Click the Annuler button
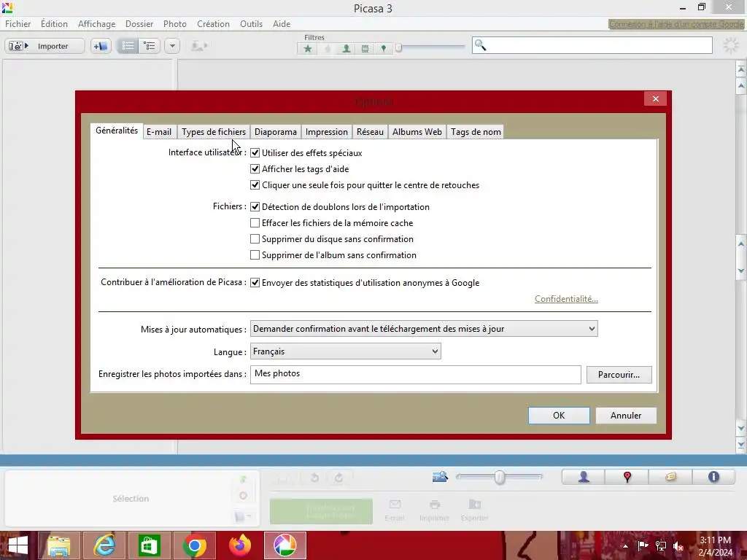The image size is (747, 560). click(626, 416)
